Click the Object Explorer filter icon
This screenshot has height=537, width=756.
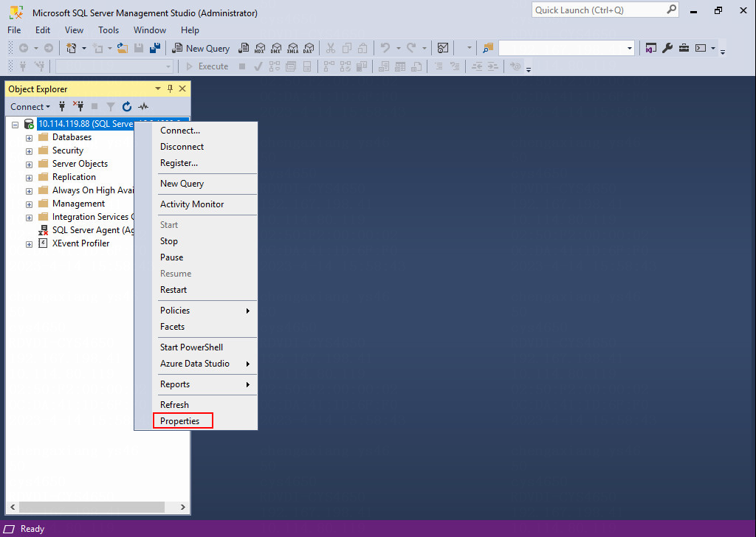click(x=111, y=106)
